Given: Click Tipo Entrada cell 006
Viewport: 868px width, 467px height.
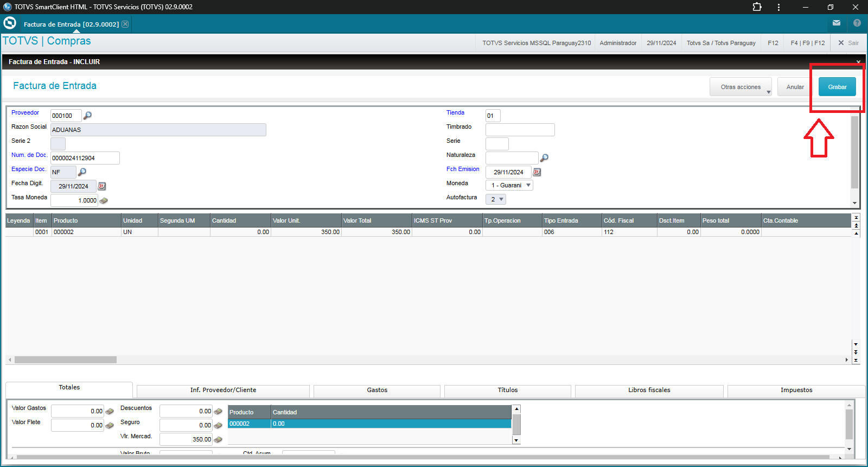Looking at the screenshot, I should [x=572, y=232].
